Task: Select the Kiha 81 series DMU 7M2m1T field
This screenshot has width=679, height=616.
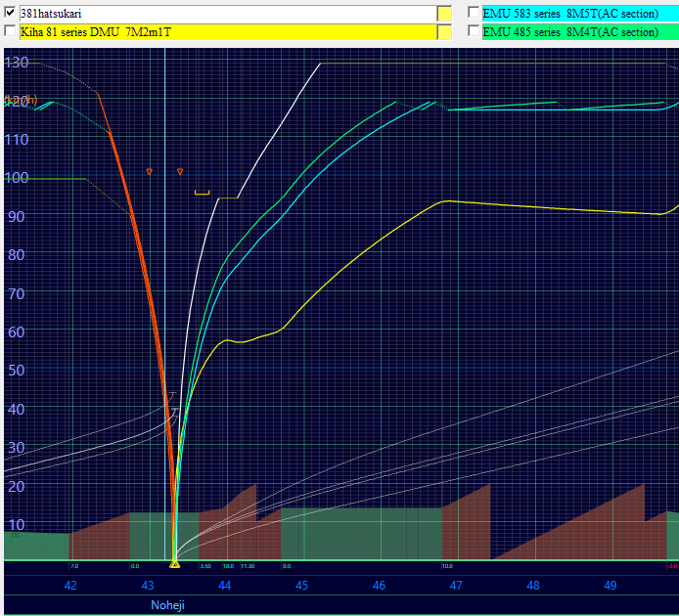Action: click(x=228, y=32)
